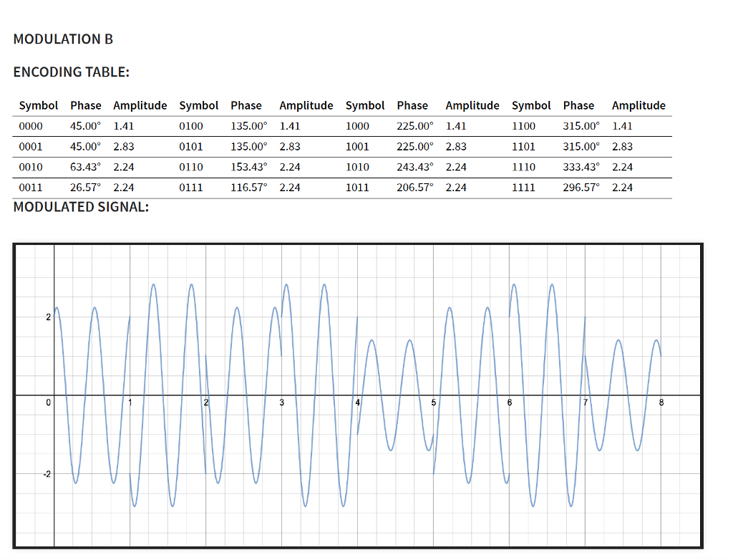Click origin label 0 on graph
This screenshot has width=733, height=560.
pos(48,402)
